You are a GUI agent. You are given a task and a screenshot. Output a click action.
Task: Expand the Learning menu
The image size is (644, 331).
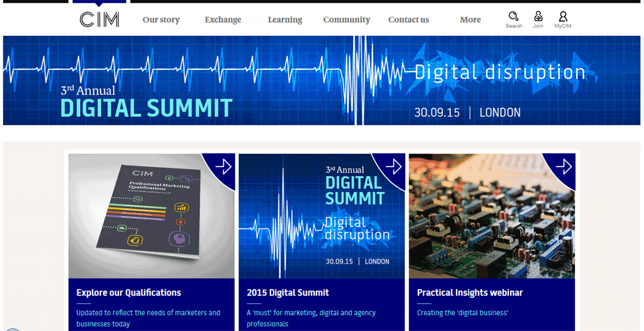285,20
